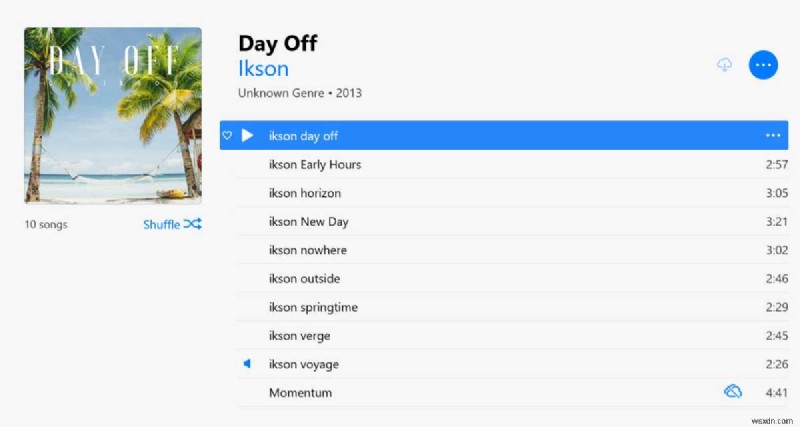Click the cloud icon on the Momentum track

732,392
